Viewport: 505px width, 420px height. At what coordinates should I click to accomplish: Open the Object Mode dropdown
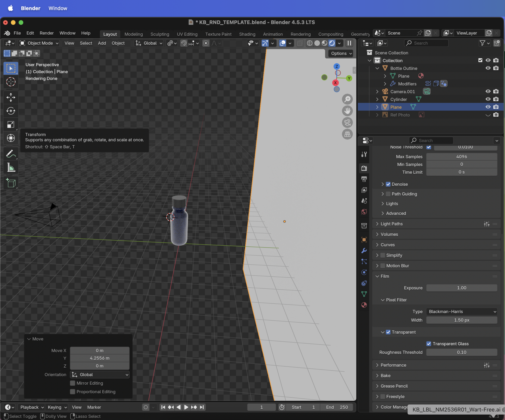(39, 43)
